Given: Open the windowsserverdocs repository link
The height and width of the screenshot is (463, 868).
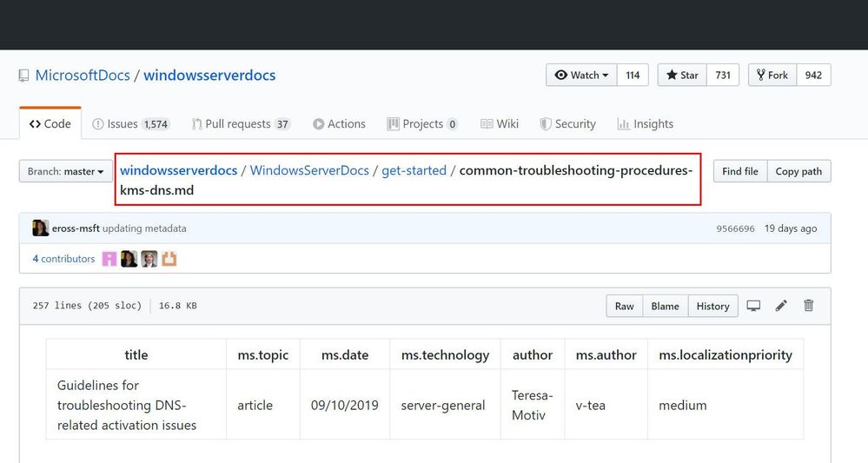Looking at the screenshot, I should (209, 76).
